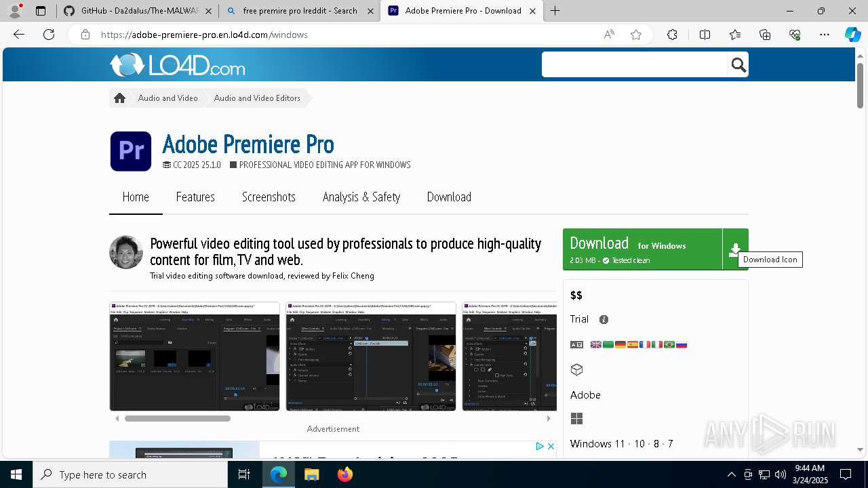Open the Settings and more menu
This screenshot has height=488, width=868.
pyautogui.click(x=825, y=35)
